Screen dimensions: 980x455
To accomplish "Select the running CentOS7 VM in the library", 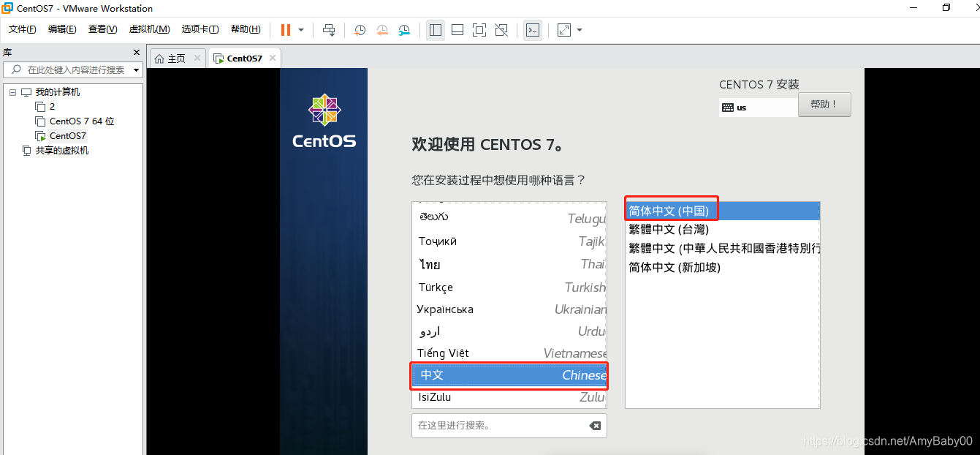I will tap(67, 136).
